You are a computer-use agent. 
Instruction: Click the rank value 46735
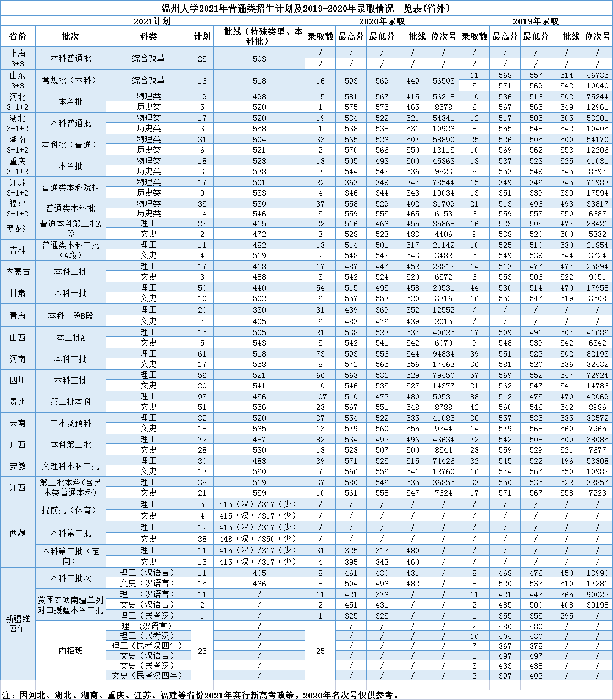click(597, 75)
